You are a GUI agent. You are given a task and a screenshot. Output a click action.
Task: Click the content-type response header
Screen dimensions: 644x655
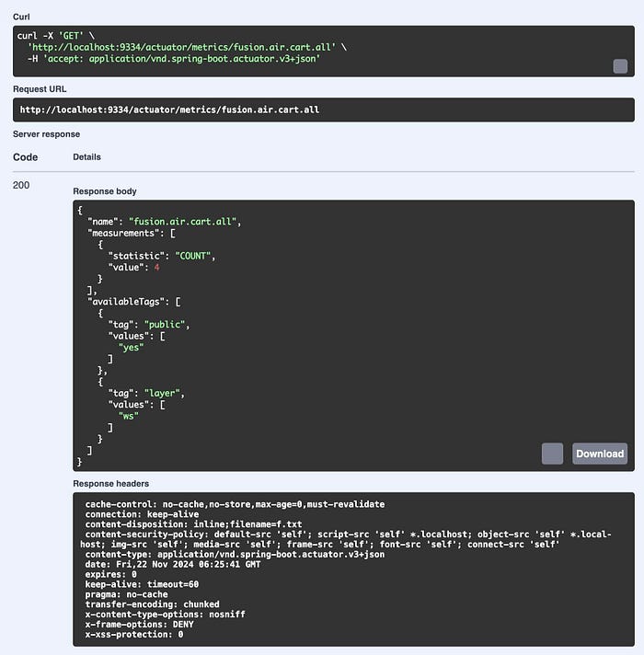pyautogui.click(x=235, y=555)
